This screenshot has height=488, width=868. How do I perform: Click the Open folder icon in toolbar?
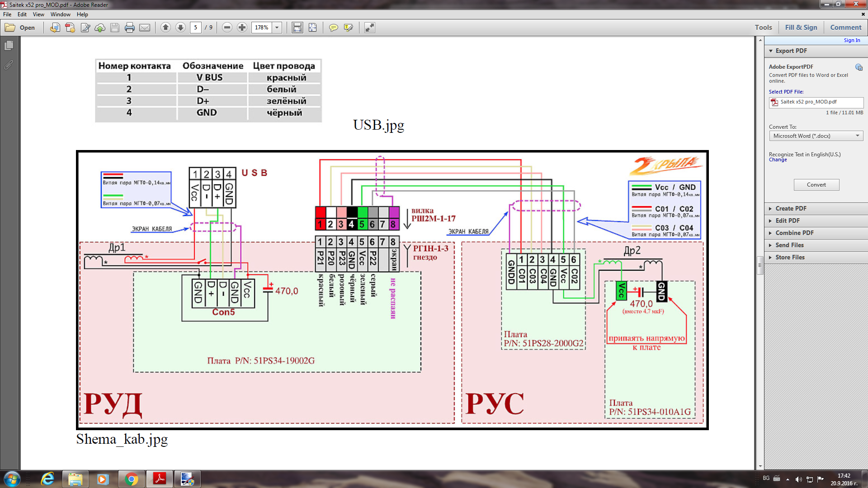point(10,28)
